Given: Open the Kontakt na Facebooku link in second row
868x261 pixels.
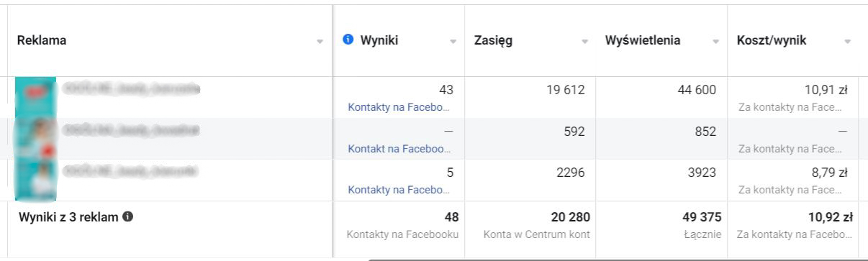Looking at the screenshot, I should click(x=399, y=149).
